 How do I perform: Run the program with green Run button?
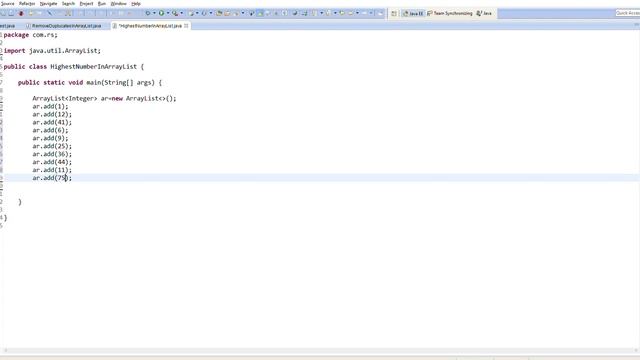tap(161, 13)
